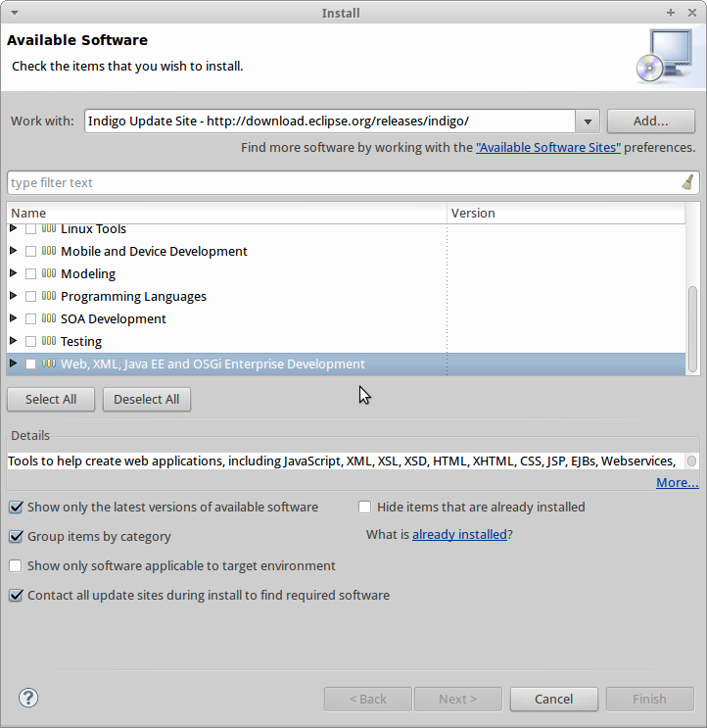This screenshot has width=707, height=728.
Task: Expand the Programming Languages tree node
Action: pyautogui.click(x=14, y=296)
